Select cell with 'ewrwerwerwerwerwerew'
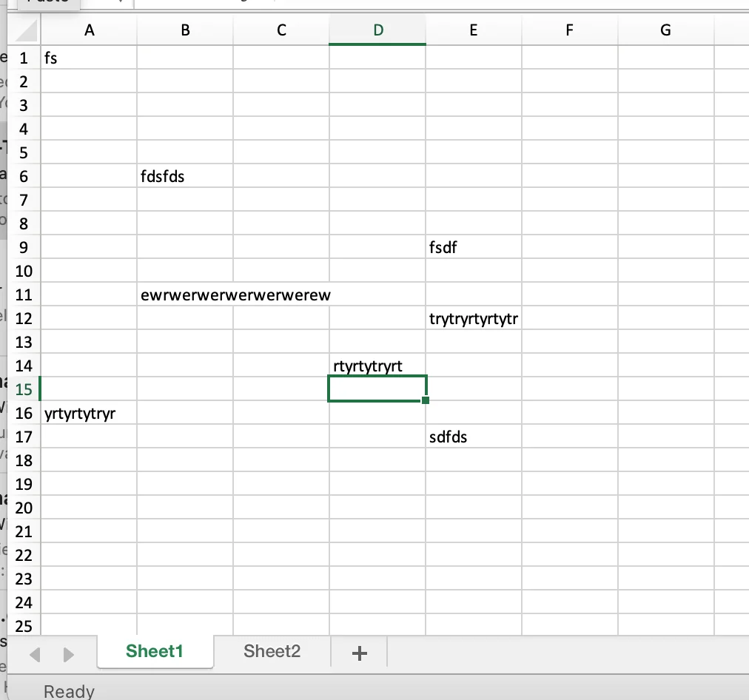The height and width of the screenshot is (700, 749). point(184,295)
